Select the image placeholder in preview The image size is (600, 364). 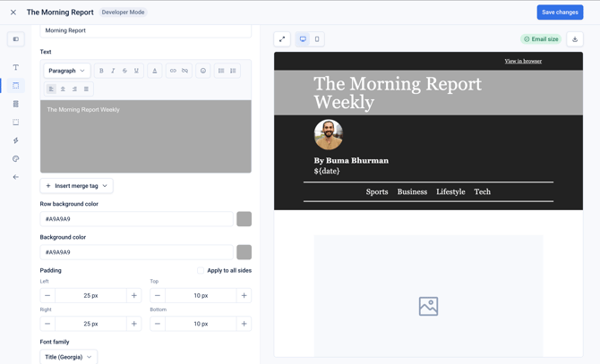428,296
